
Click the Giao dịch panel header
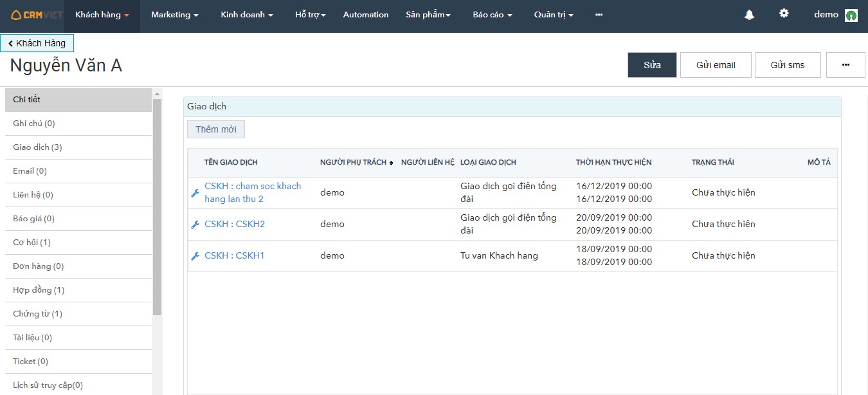pyautogui.click(x=512, y=106)
